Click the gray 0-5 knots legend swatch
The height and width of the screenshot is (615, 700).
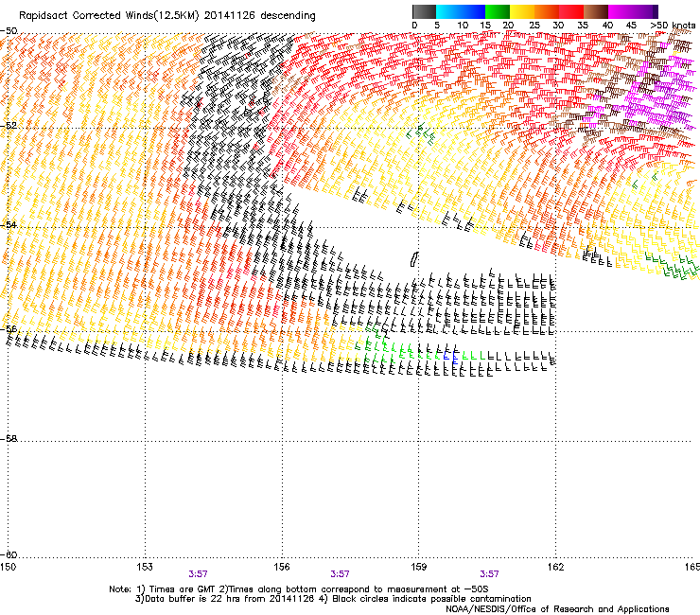424,11
